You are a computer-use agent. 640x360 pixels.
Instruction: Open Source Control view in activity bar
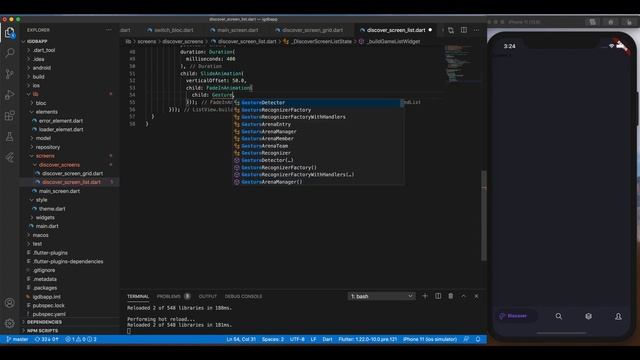(10, 74)
